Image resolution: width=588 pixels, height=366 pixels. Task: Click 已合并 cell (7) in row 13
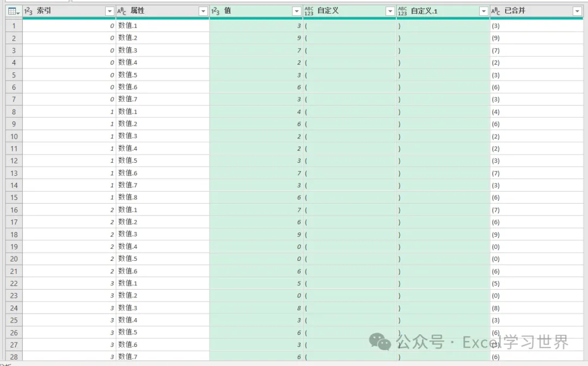click(x=536, y=173)
